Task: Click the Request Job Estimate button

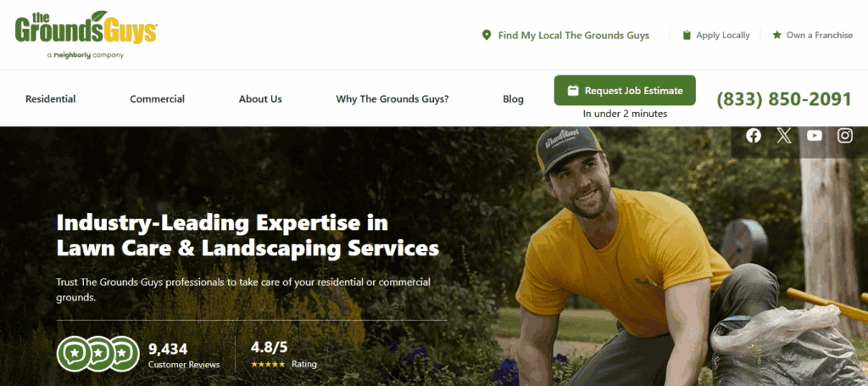Action: (625, 90)
